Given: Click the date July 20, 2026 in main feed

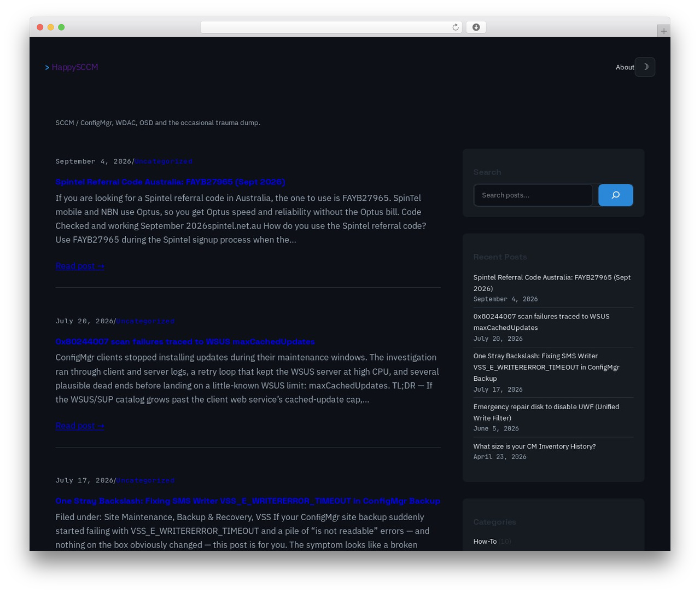Looking at the screenshot, I should coord(84,321).
